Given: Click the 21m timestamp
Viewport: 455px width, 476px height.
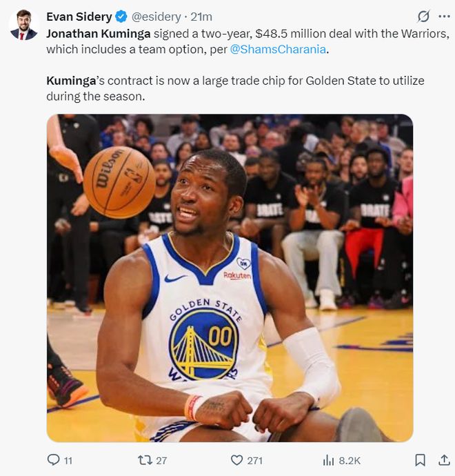Looking at the screenshot, I should pos(201,17).
